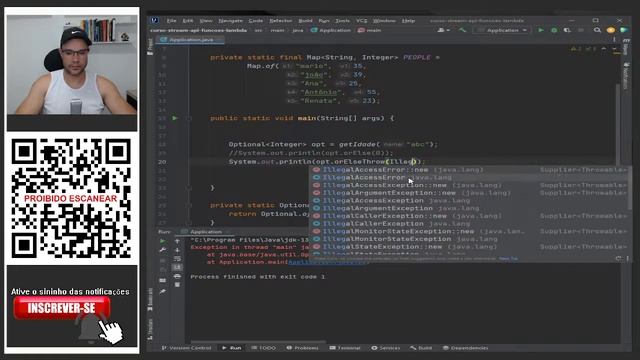Open the Navigate menu
Image resolution: width=640 pixels, height=360 pixels.
230,20
